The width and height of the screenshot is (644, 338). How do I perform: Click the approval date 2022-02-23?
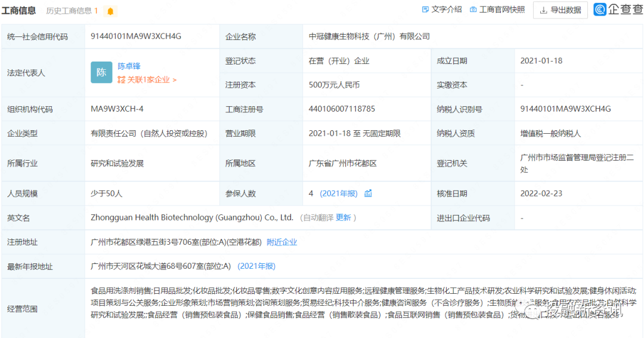541,193
